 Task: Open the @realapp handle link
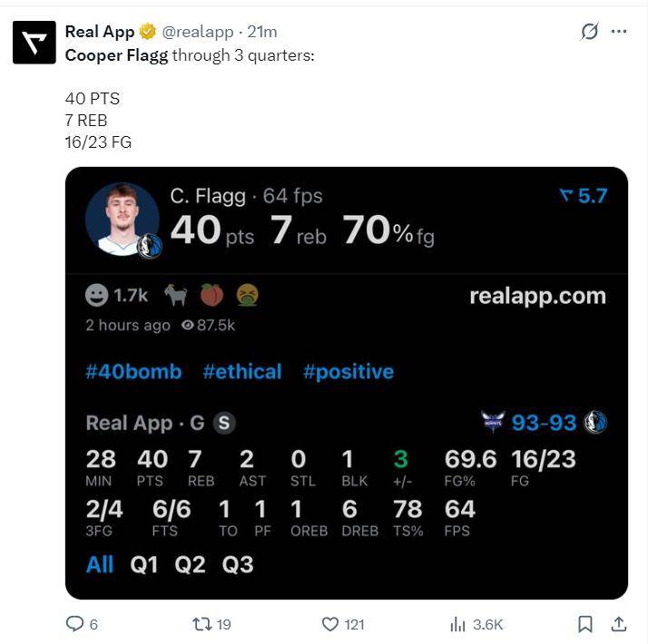(197, 33)
